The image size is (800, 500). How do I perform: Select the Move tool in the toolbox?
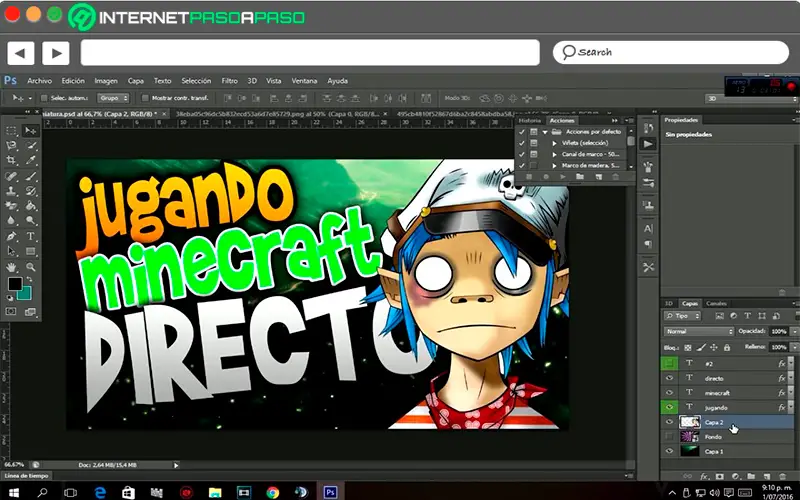[30, 131]
